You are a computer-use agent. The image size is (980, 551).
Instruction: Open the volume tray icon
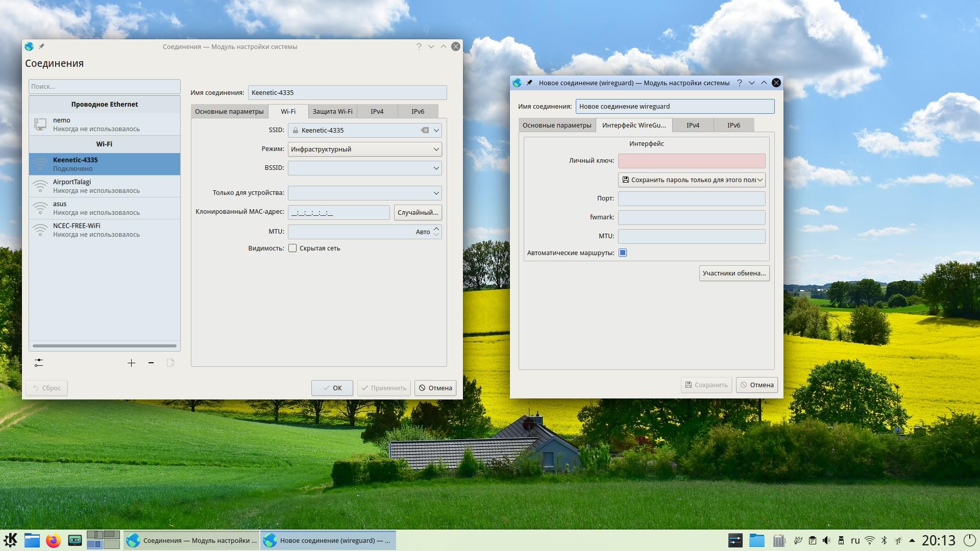pos(827,540)
